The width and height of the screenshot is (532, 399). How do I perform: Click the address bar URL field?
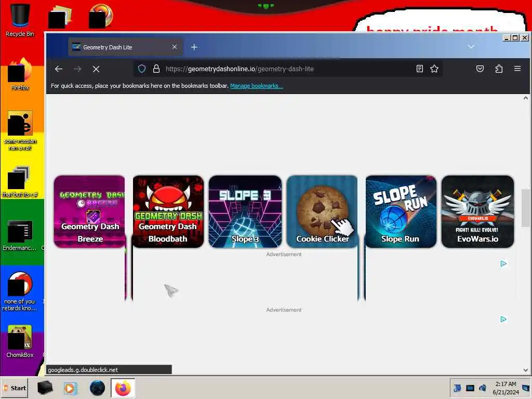pos(288,69)
